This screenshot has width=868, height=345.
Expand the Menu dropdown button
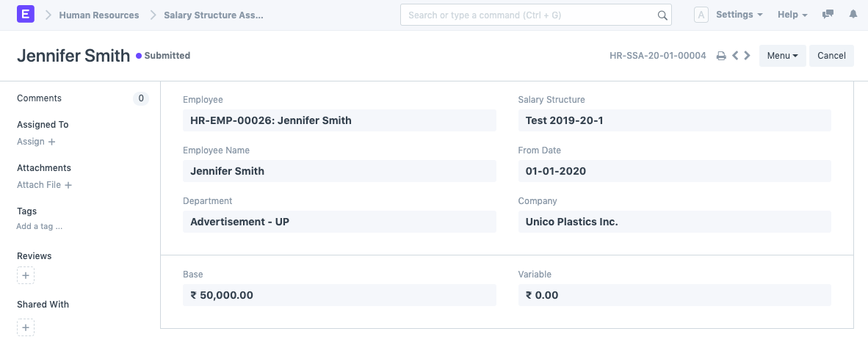click(x=782, y=56)
